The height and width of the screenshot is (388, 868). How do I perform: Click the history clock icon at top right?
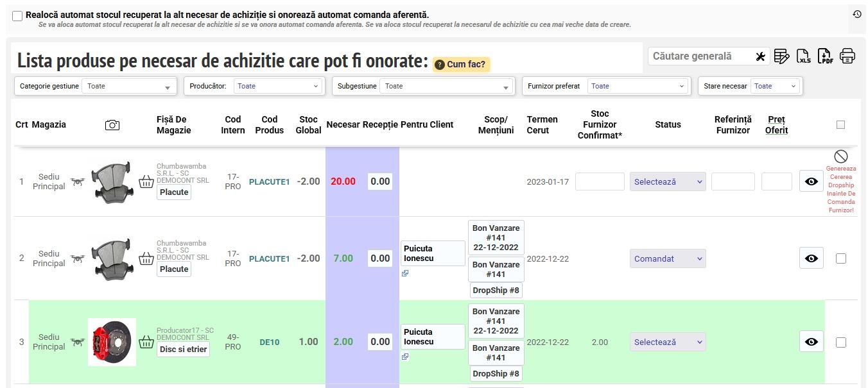click(857, 14)
